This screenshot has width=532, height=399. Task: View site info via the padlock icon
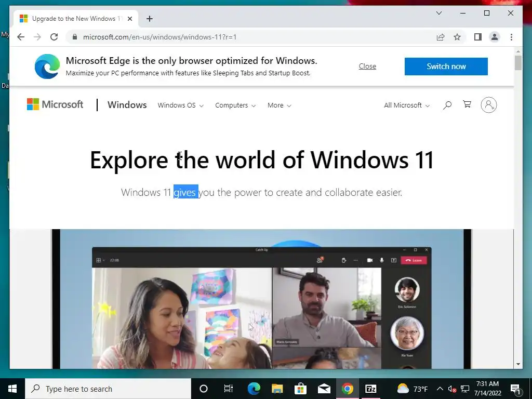pyautogui.click(x=75, y=37)
